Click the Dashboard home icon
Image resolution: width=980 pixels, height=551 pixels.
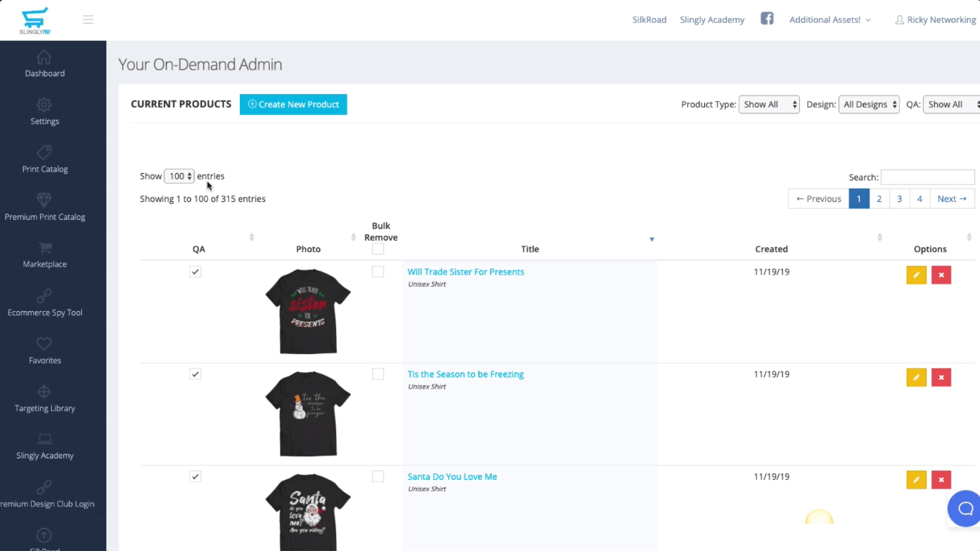pos(44,57)
